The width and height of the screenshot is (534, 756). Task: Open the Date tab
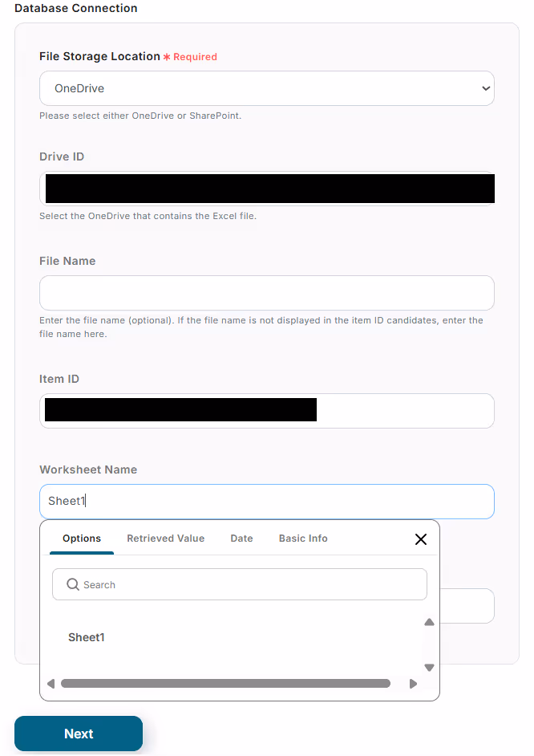(241, 539)
